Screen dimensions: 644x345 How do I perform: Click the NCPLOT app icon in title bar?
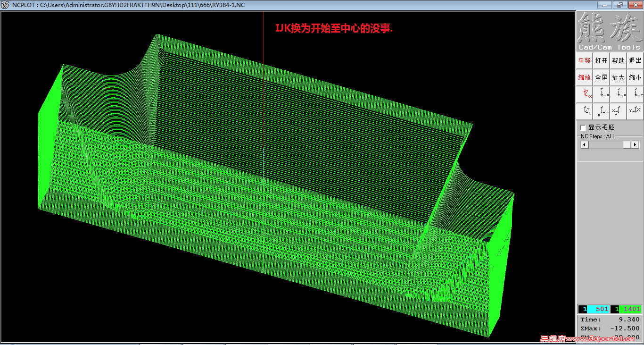coord(5,5)
